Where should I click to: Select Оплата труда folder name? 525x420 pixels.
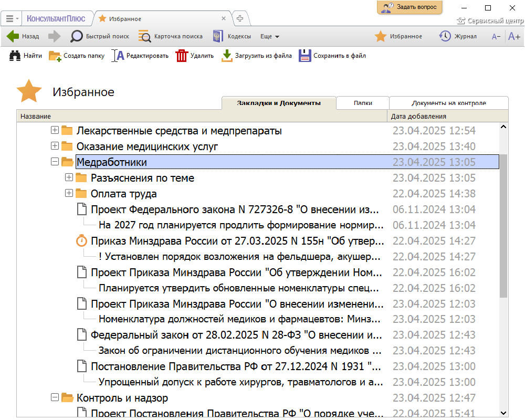pos(123,194)
